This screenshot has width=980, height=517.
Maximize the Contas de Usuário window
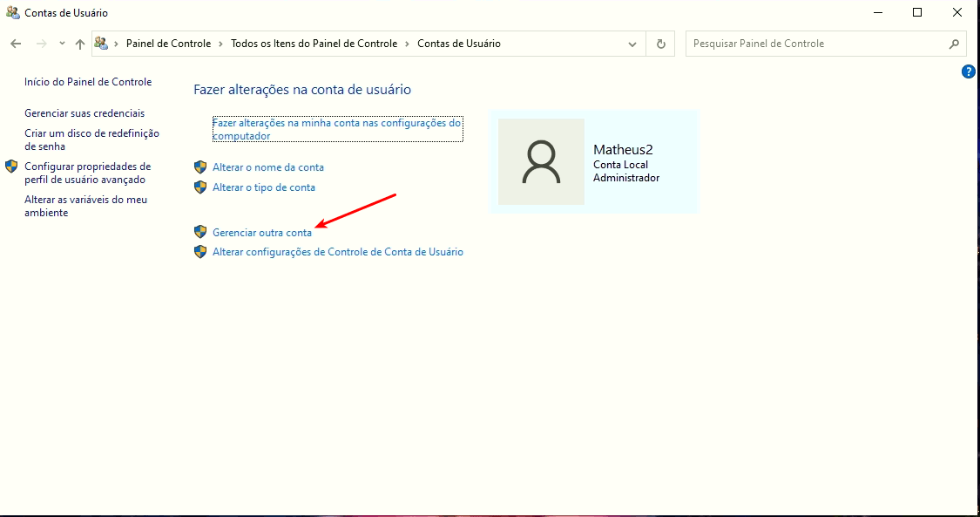(x=917, y=12)
